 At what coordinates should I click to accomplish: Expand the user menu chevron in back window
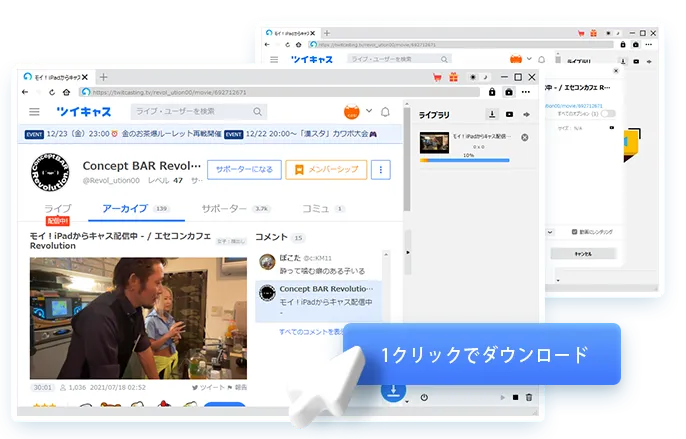click(x=529, y=58)
